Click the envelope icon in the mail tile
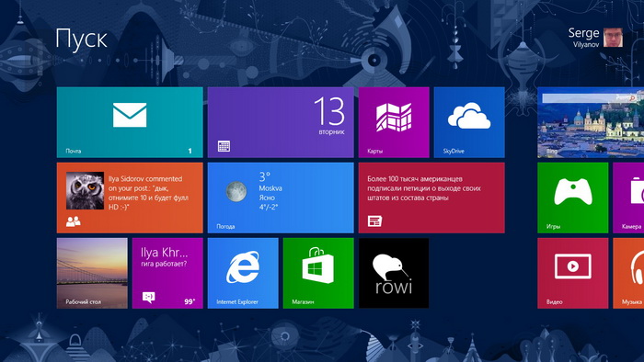Screen dimensions: 644x362 (130, 115)
